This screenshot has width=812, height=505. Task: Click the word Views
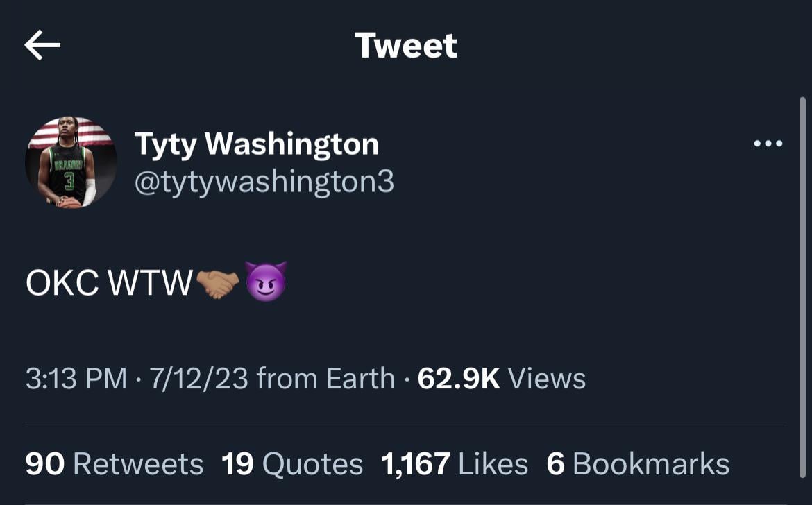547,379
